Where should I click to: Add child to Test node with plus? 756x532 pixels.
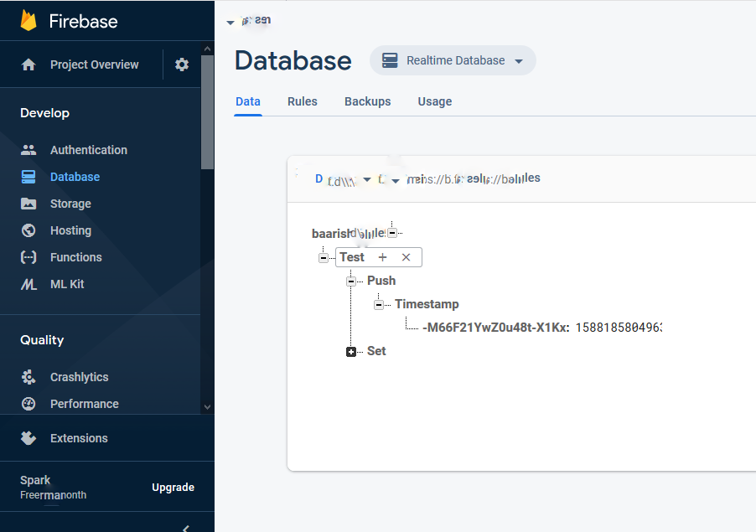tap(382, 257)
